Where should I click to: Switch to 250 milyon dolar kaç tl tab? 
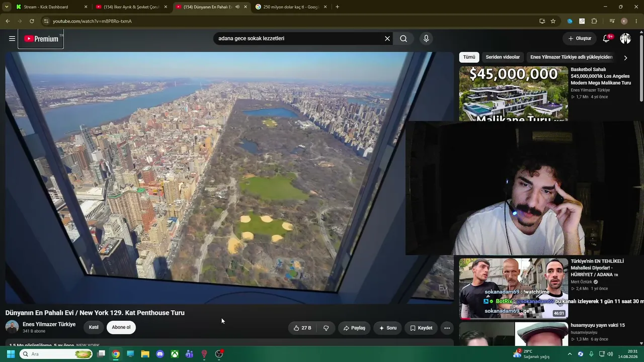291,7
